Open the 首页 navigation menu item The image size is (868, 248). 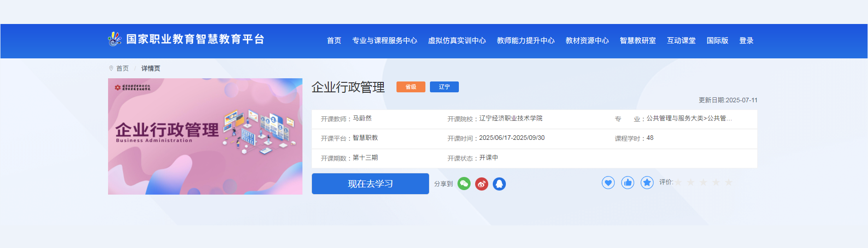point(334,41)
